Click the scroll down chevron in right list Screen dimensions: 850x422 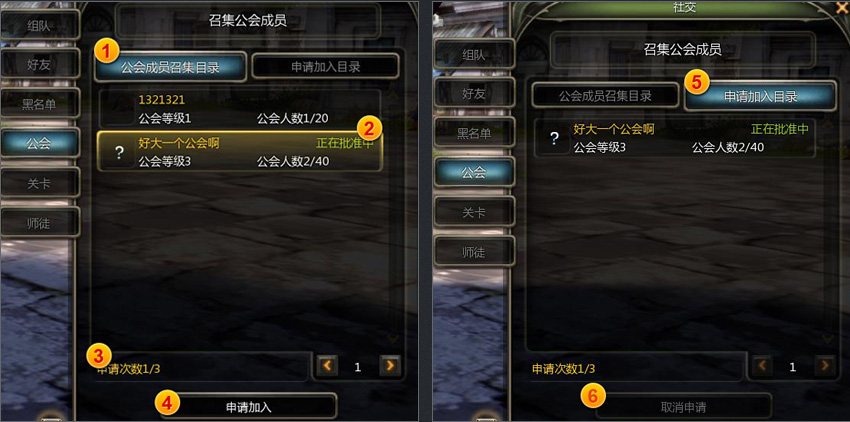[828, 338]
